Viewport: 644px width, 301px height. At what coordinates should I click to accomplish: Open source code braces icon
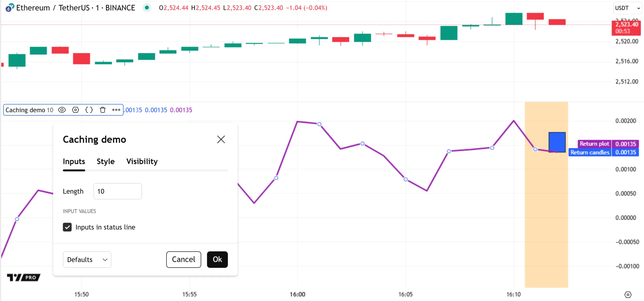tap(89, 110)
